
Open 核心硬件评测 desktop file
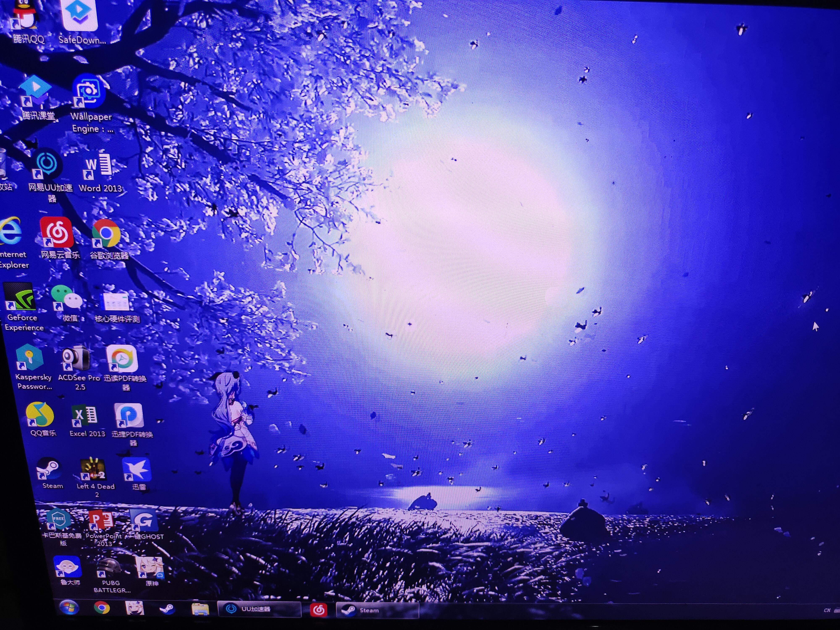[116, 302]
